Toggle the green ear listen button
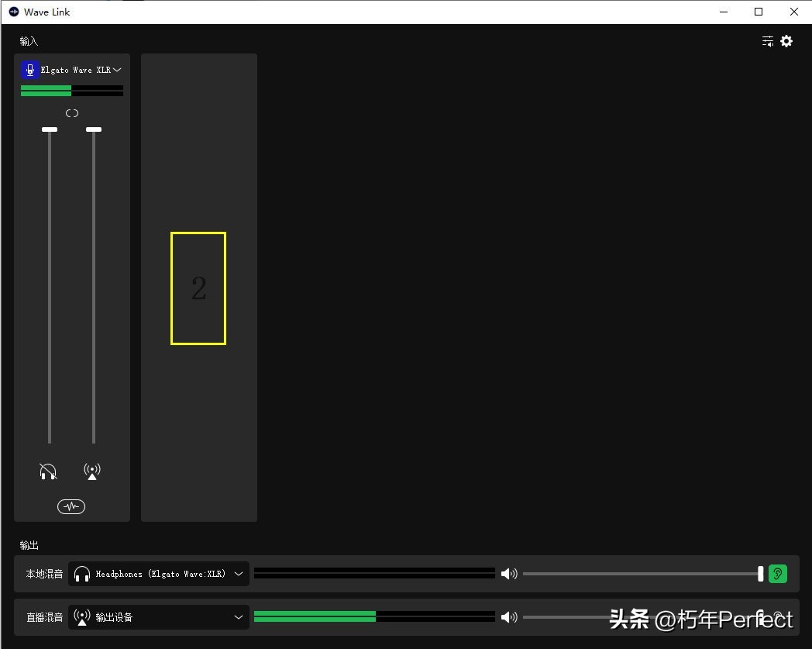Image resolution: width=812 pixels, height=649 pixels. pos(778,573)
